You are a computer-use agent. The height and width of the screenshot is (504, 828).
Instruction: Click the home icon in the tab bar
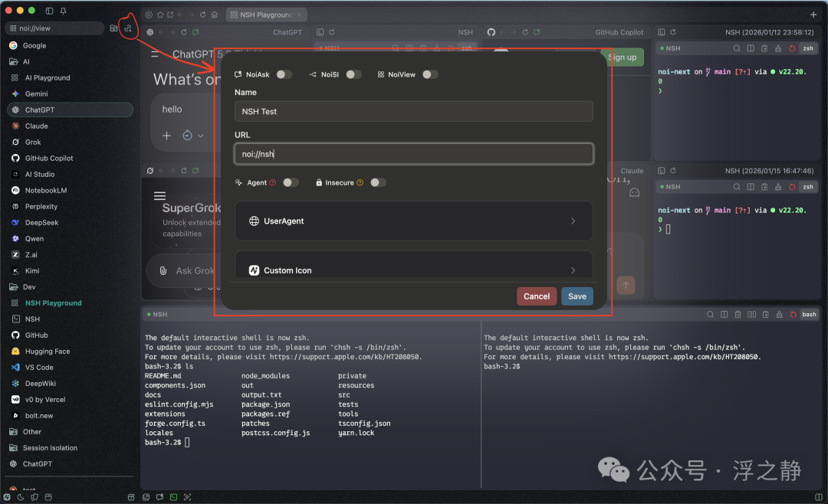click(215, 15)
